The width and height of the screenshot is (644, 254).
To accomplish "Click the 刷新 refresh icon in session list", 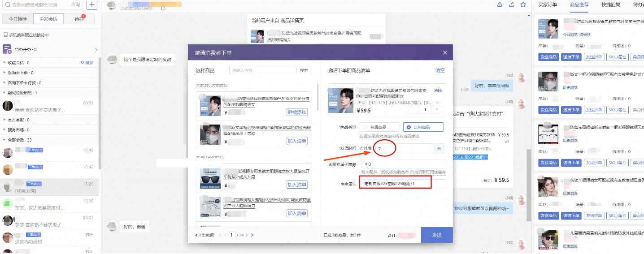I will (x=87, y=63).
